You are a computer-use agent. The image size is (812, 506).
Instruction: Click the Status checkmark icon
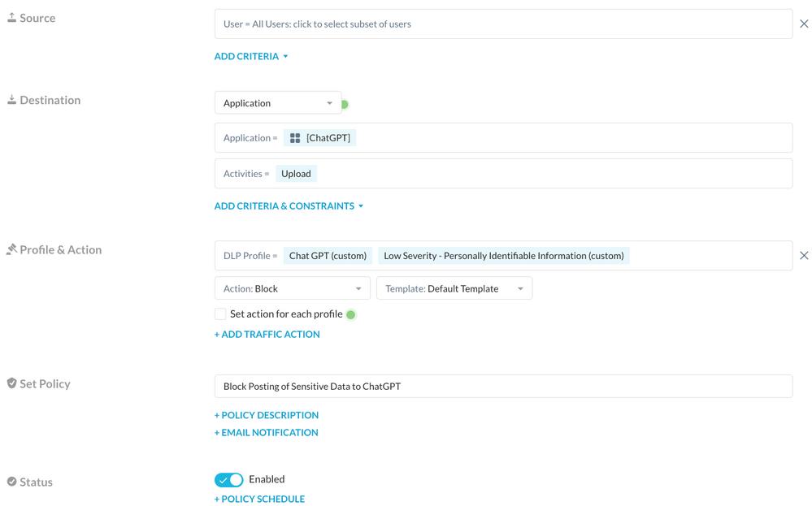coord(11,482)
